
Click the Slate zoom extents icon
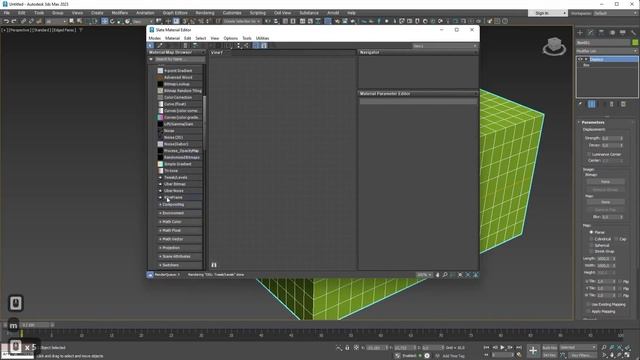coord(460,275)
